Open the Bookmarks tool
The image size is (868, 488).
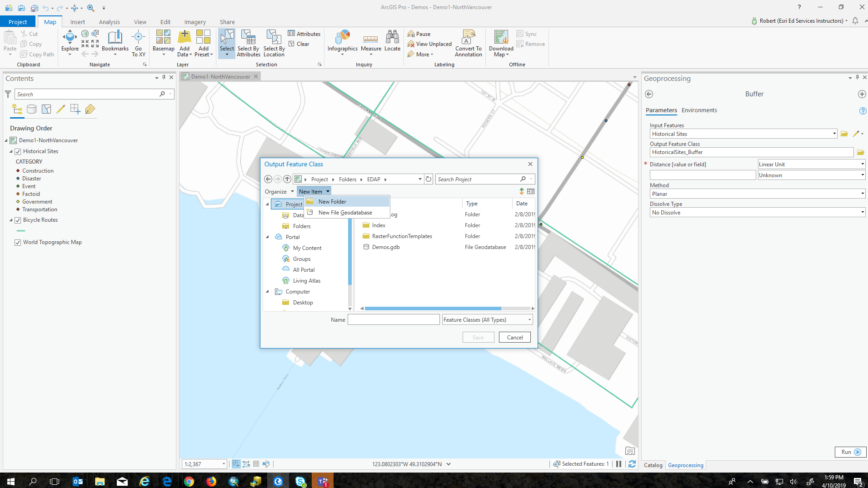tap(115, 39)
